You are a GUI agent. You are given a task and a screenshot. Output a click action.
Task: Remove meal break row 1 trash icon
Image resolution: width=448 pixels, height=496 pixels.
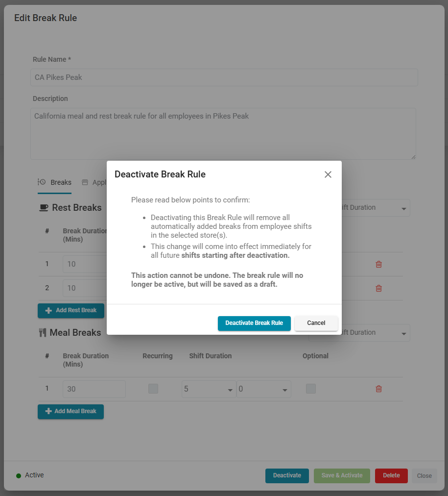(x=378, y=389)
